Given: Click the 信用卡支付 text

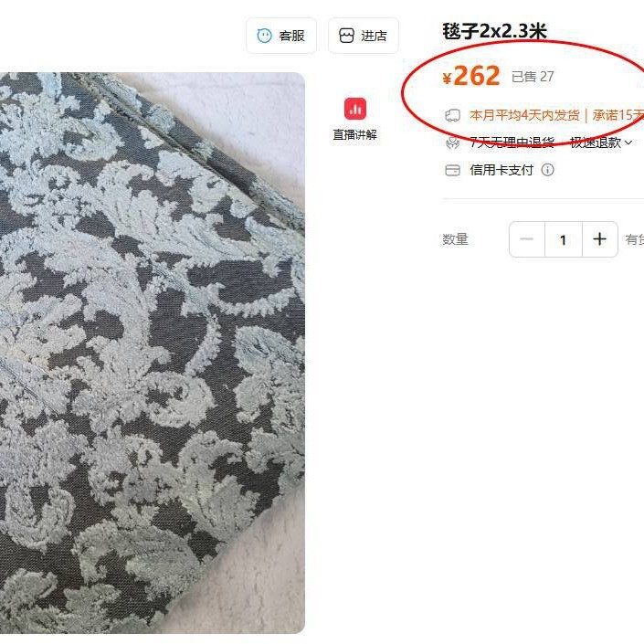Looking at the screenshot, I should point(501,170).
